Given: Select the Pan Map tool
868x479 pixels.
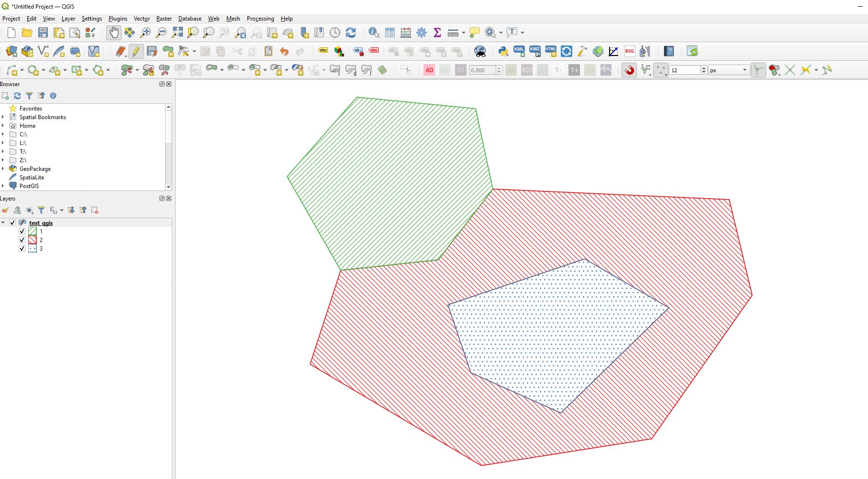Looking at the screenshot, I should tap(113, 32).
